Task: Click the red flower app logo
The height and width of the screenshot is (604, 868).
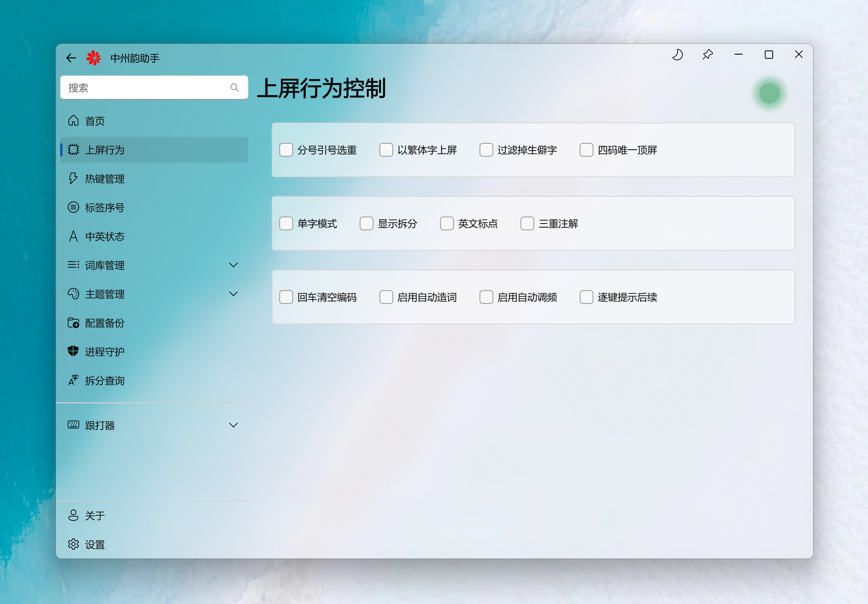Action: click(93, 58)
